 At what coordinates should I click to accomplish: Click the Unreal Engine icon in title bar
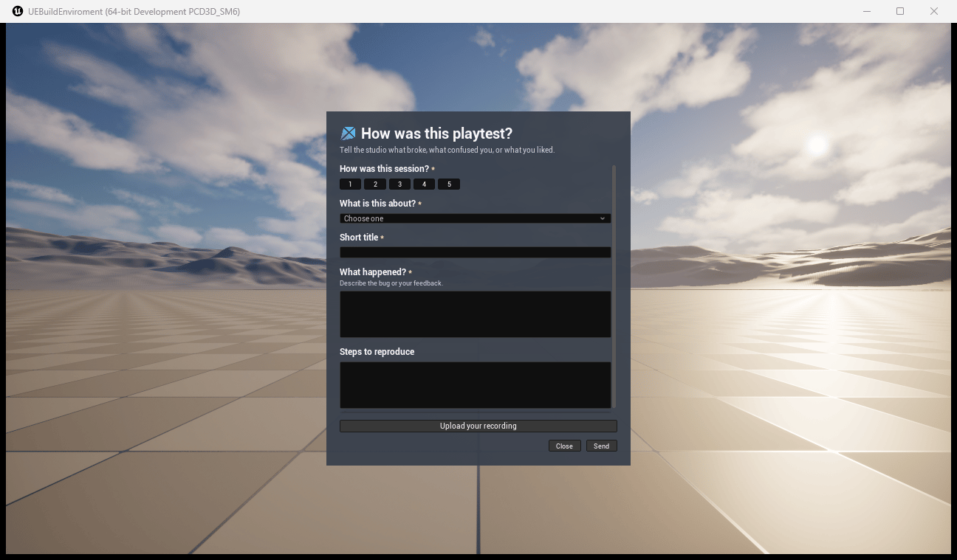coord(18,11)
